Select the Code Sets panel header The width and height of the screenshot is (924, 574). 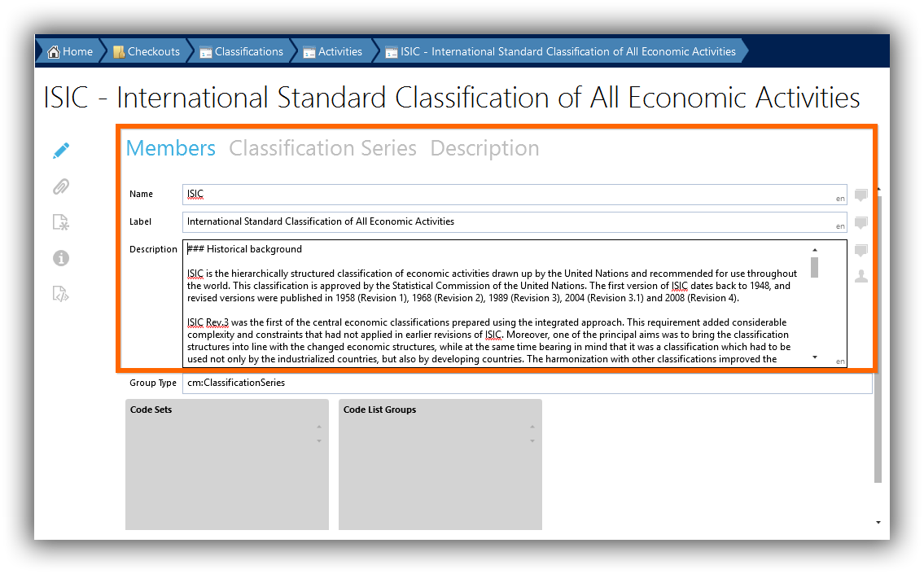click(x=151, y=410)
